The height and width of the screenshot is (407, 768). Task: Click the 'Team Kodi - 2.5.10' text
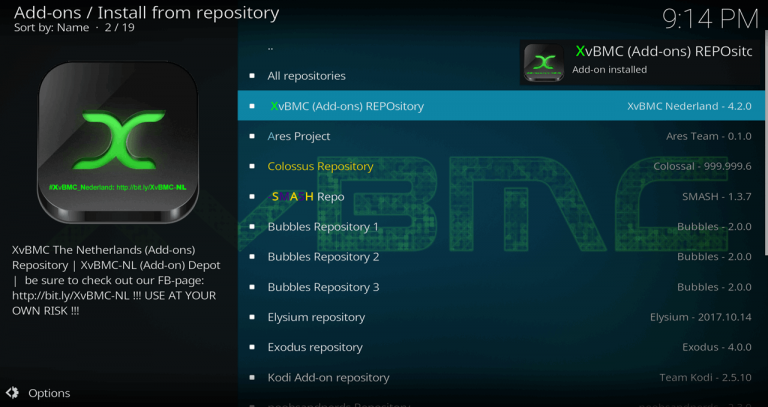tap(705, 378)
